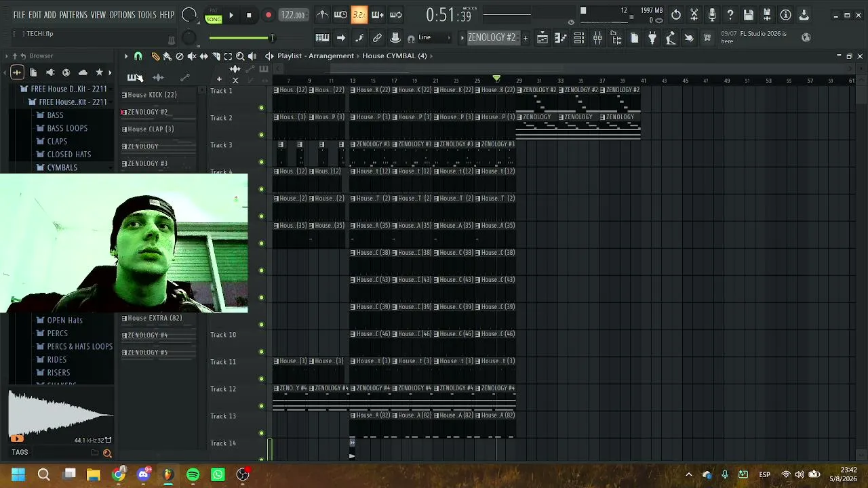Select the Mute tool in playlist

tap(192, 56)
